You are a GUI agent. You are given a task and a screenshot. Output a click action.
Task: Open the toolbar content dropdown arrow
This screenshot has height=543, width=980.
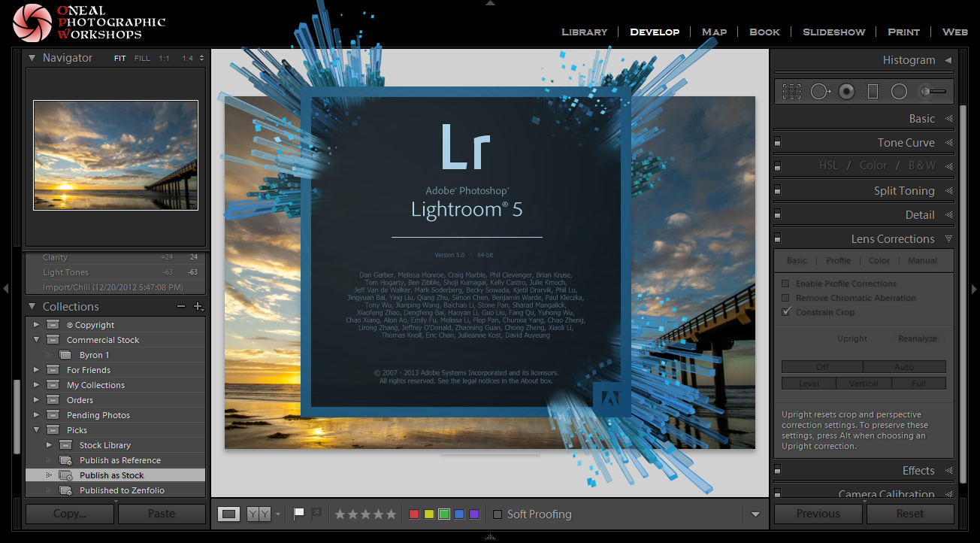pos(756,514)
